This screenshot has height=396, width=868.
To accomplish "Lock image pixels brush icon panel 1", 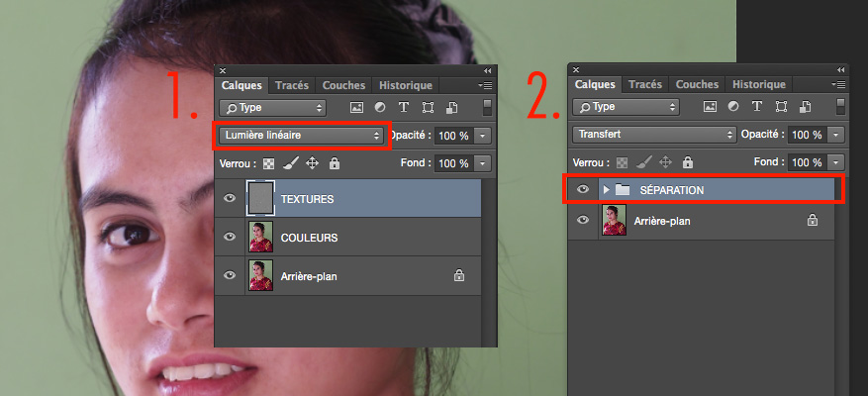I will (291, 162).
